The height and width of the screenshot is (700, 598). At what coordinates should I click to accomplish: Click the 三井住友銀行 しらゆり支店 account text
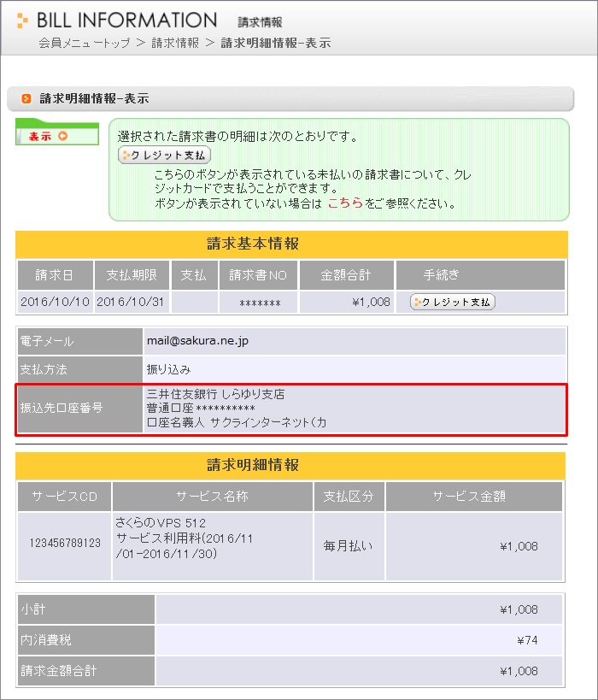215,394
